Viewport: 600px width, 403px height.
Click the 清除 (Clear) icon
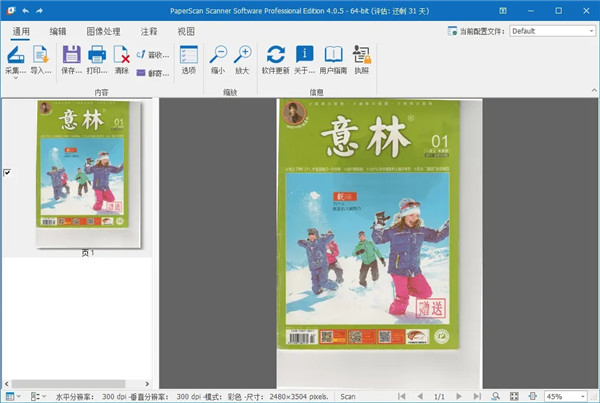tap(122, 54)
